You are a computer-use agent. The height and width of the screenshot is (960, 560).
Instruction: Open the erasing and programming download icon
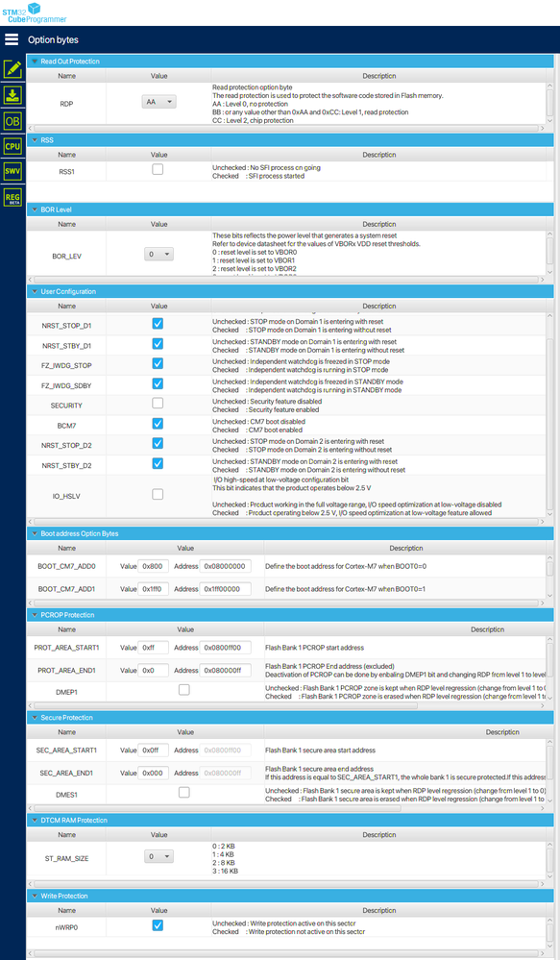[12, 95]
